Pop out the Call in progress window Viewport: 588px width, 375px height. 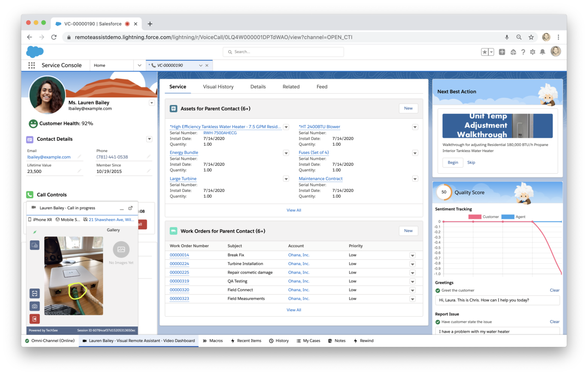tap(130, 208)
